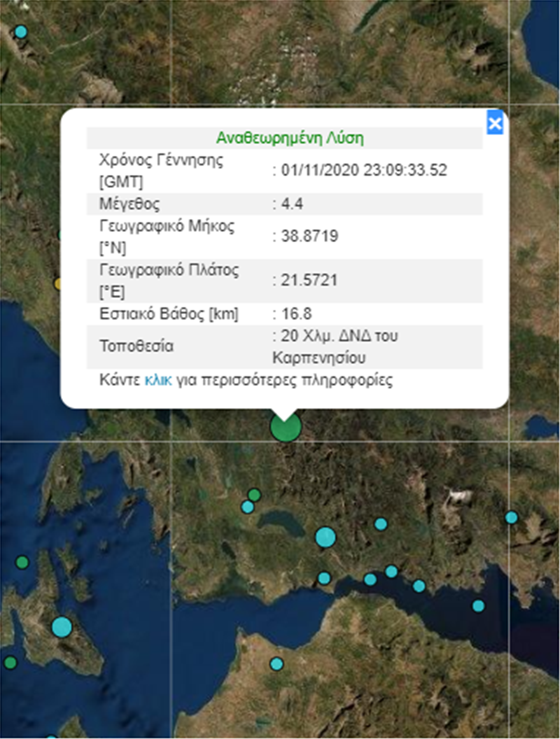Select the cyan marker beside the small green marker
560x739 pixels.
(247, 507)
